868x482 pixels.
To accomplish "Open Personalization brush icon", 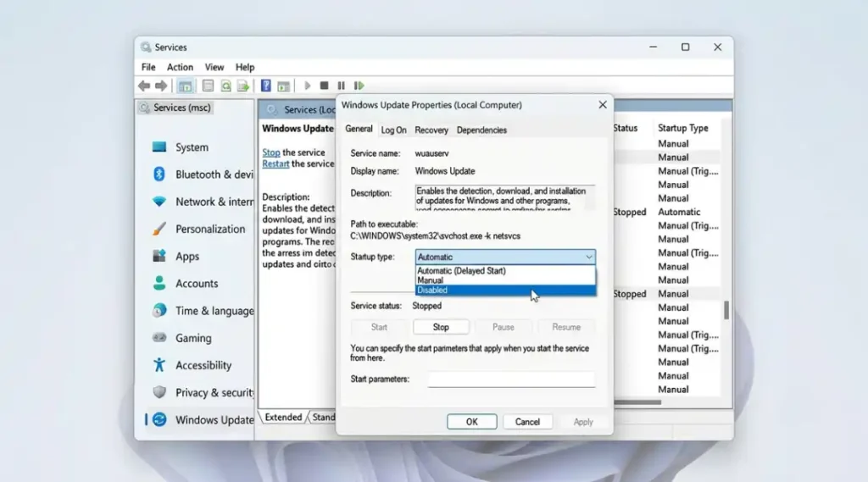I will [x=159, y=229].
